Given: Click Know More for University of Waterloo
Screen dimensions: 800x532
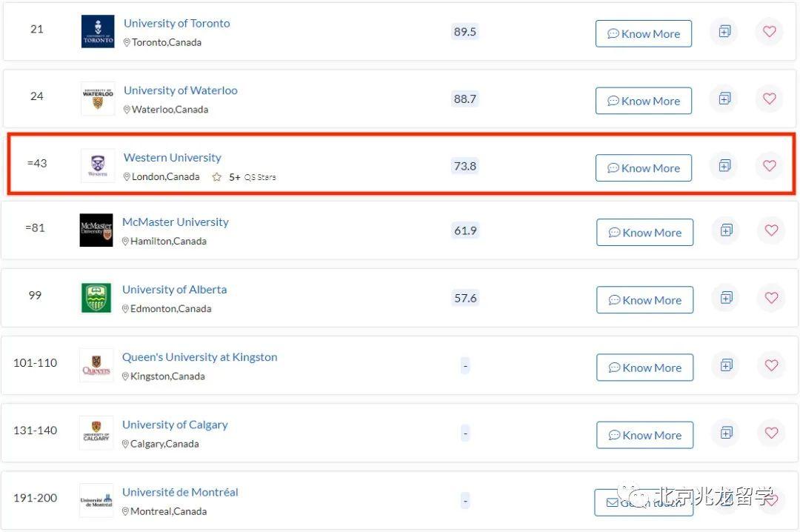Looking at the screenshot, I should point(643,100).
